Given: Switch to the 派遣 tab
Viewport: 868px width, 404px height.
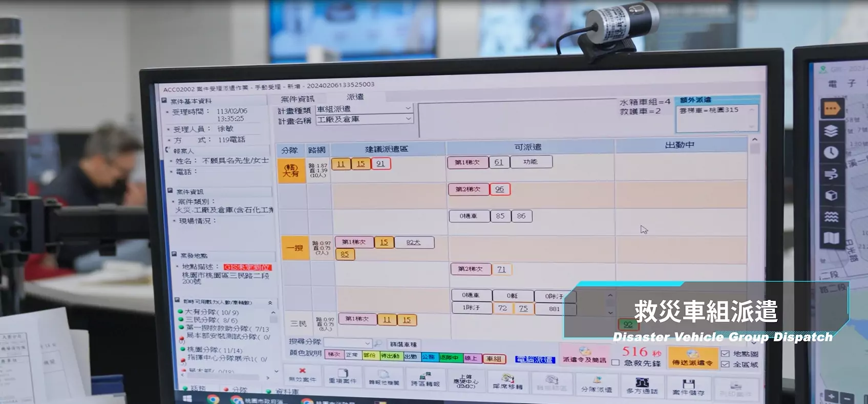Looking at the screenshot, I should [x=355, y=97].
